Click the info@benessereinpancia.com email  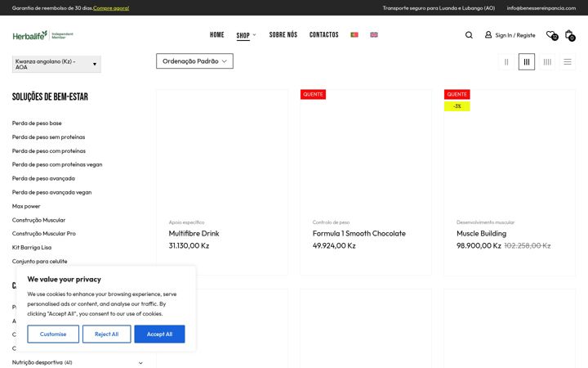[541, 8]
